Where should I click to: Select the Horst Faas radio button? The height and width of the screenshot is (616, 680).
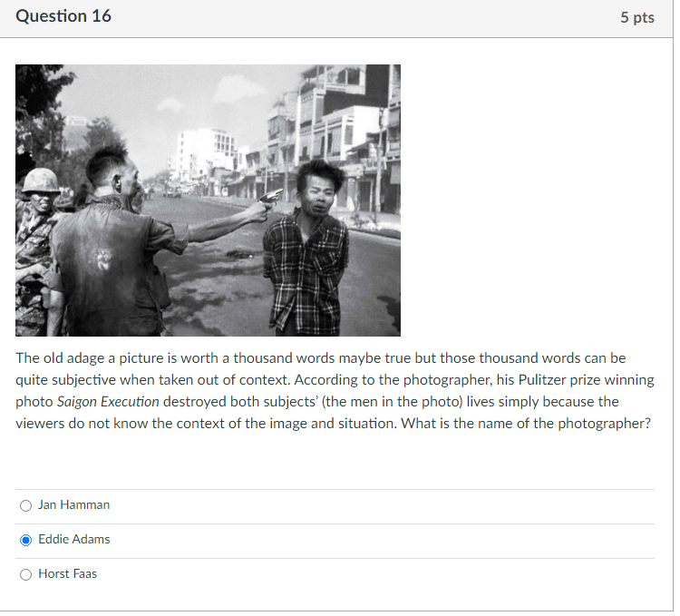(25, 575)
